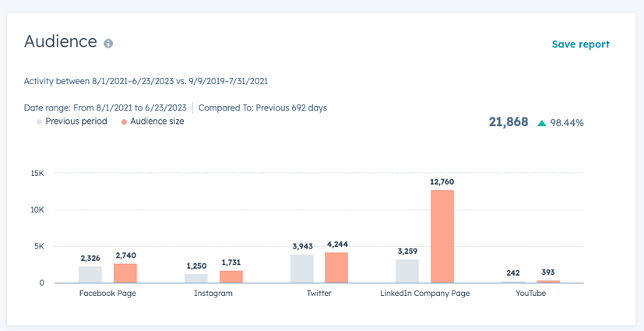Click the Instagram audience size bar

point(231,276)
